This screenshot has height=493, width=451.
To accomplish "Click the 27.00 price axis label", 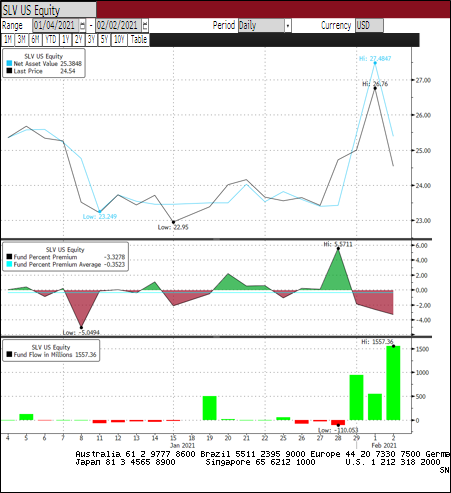I will click(423, 80).
